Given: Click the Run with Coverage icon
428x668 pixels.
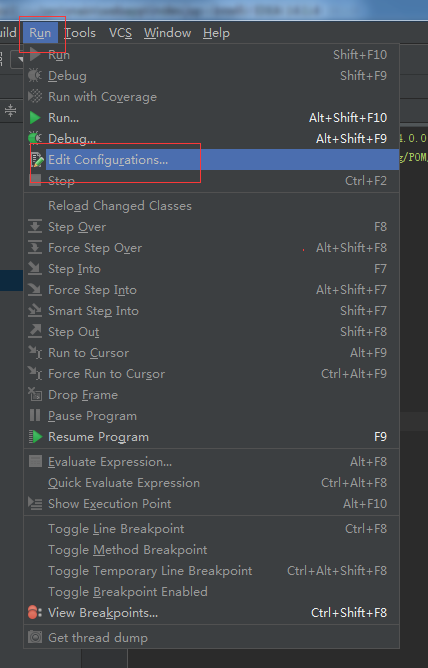Looking at the screenshot, I should pos(35,97).
